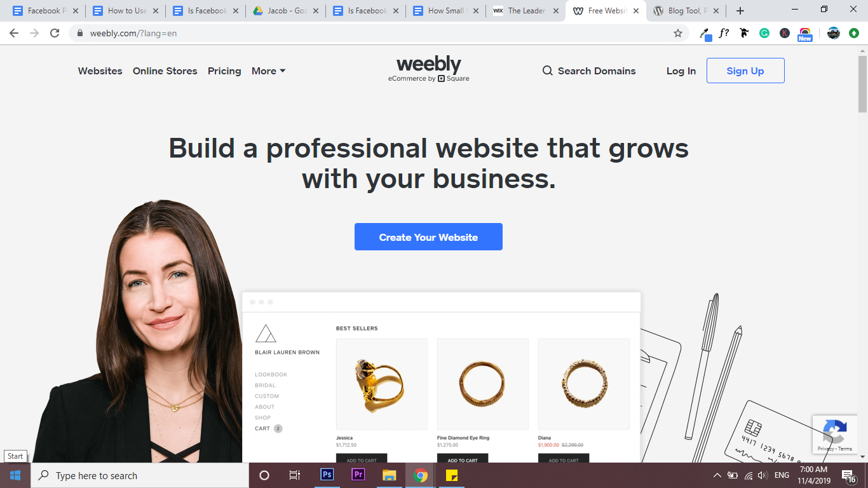Click the Search Domains magnifier icon
Screen dimensions: 868x488
point(547,71)
